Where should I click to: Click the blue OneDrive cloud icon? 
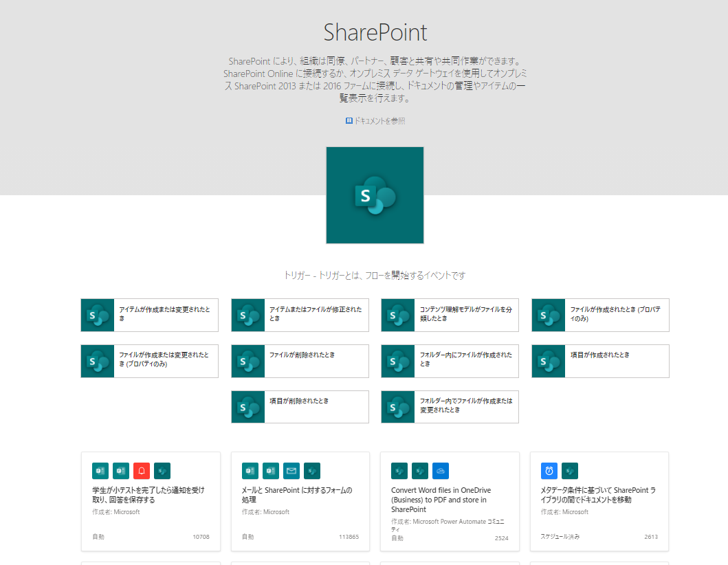coord(441,471)
